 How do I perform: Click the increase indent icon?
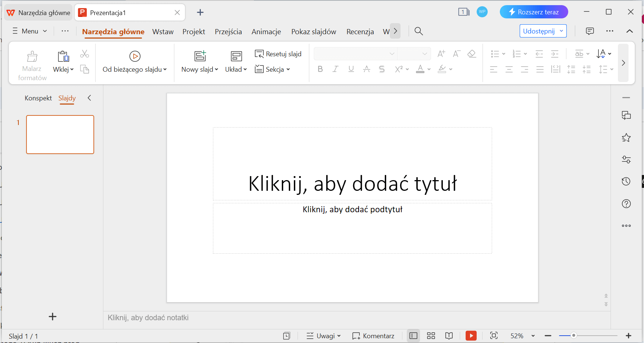click(x=555, y=54)
